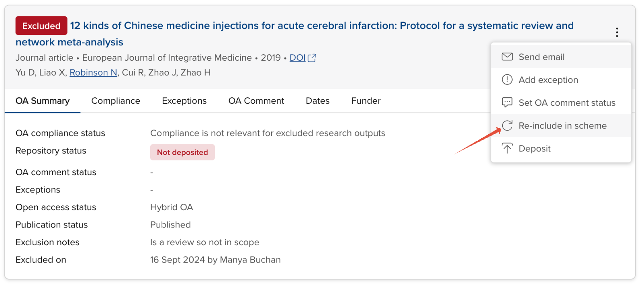This screenshot has width=644, height=289.
Task: Switch to the OA Comment tab
Action: click(x=256, y=101)
